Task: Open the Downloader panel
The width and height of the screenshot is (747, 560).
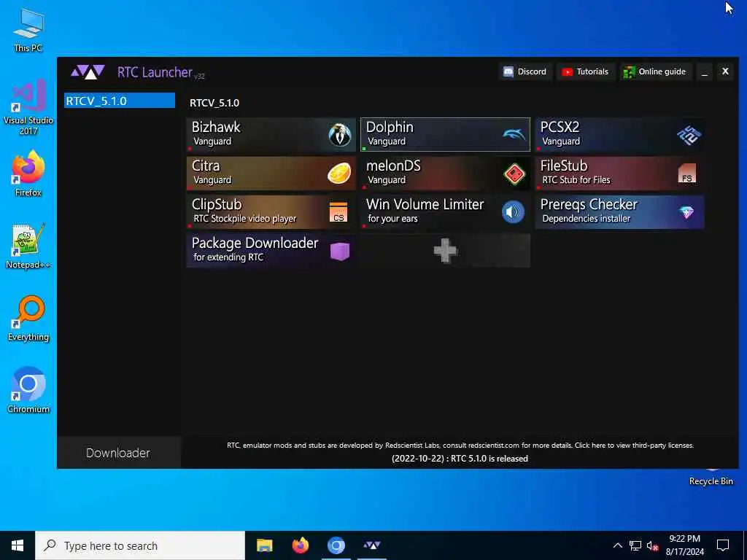Action: point(119,452)
